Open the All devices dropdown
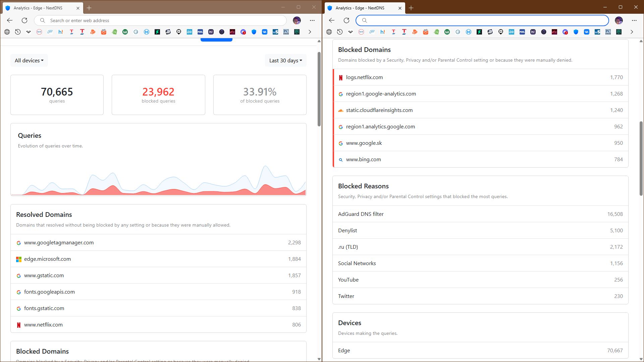The image size is (644, 362). pyautogui.click(x=29, y=60)
